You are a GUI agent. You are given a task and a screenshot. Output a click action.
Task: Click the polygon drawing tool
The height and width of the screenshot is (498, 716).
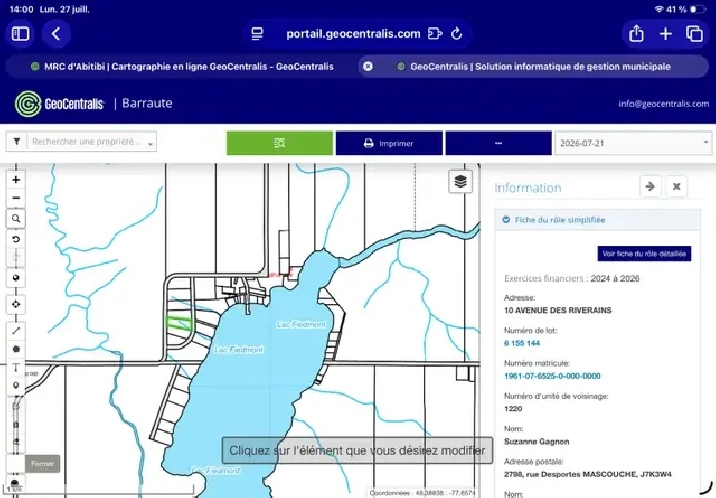pyautogui.click(x=16, y=349)
